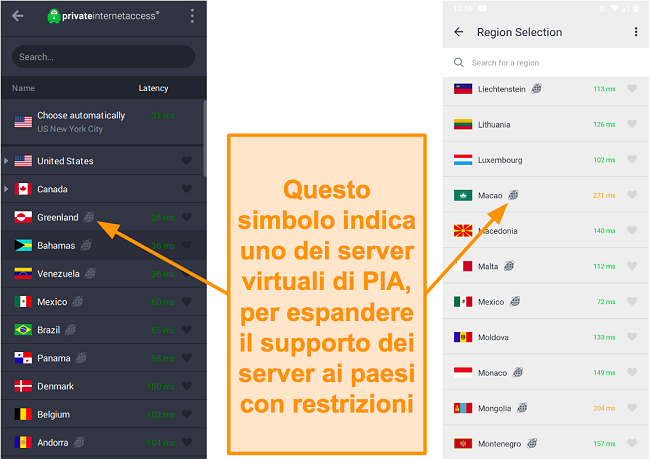This screenshot has height=459, width=650.
Task: Expand the United States server list
Action: [x=6, y=161]
